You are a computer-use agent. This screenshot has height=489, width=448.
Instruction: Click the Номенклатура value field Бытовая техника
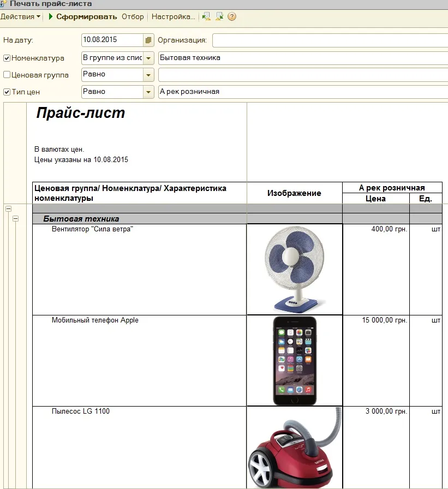coord(303,58)
